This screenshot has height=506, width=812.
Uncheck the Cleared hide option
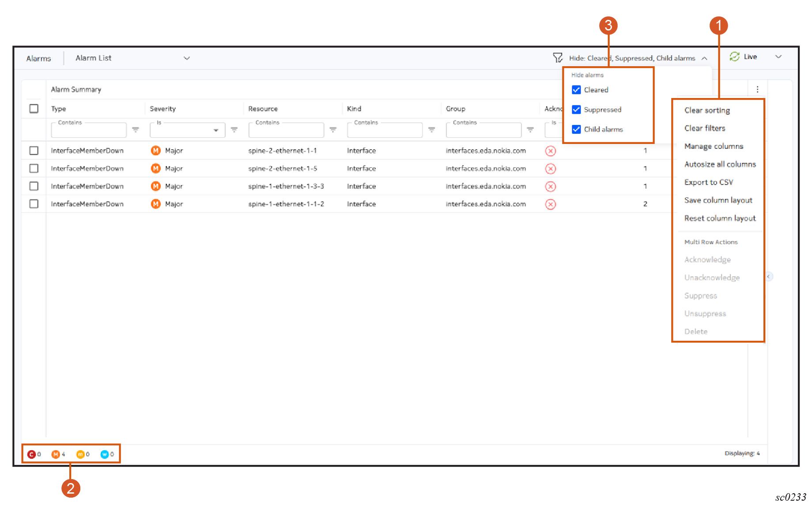point(576,90)
